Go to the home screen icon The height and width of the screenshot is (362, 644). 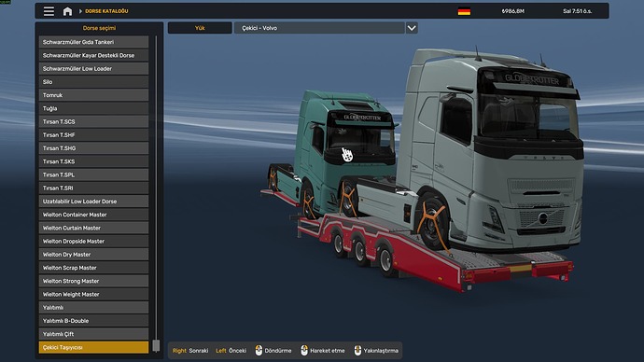67,11
